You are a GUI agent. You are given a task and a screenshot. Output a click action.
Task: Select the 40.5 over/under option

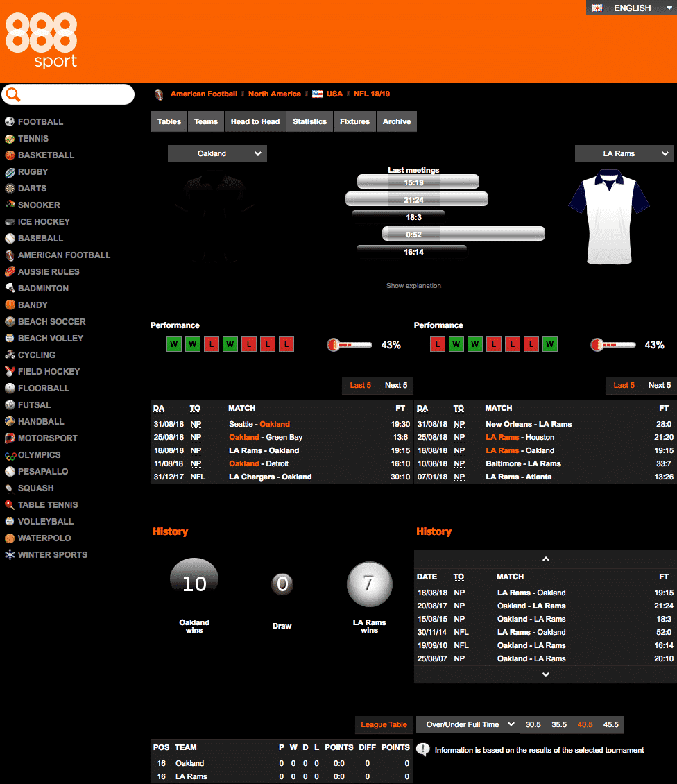click(x=585, y=724)
